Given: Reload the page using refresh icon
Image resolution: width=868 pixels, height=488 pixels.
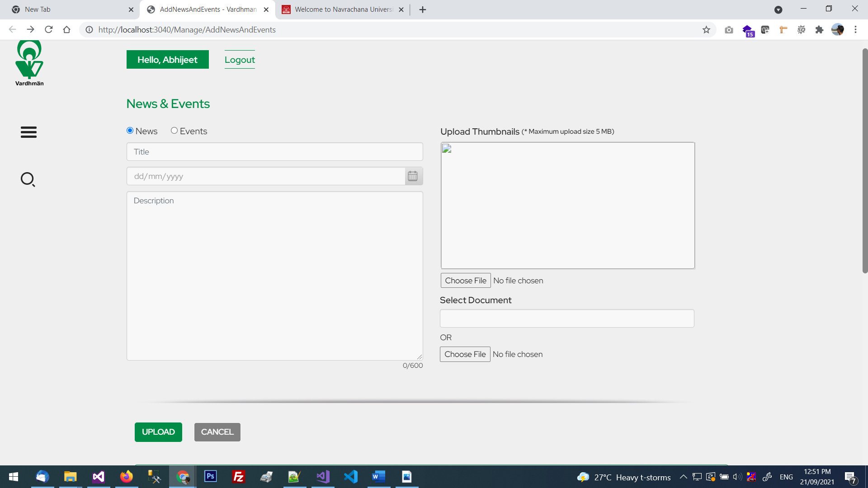Looking at the screenshot, I should click(49, 30).
